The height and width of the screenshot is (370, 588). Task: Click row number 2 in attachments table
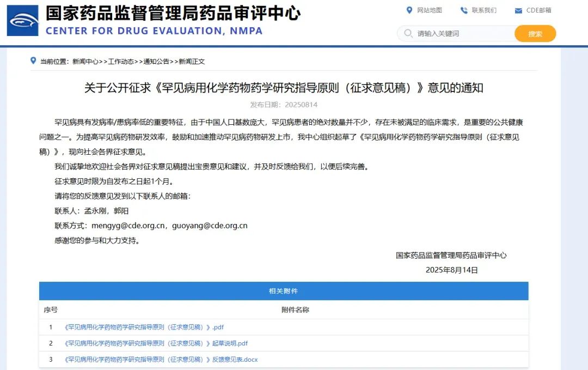[x=51, y=343]
